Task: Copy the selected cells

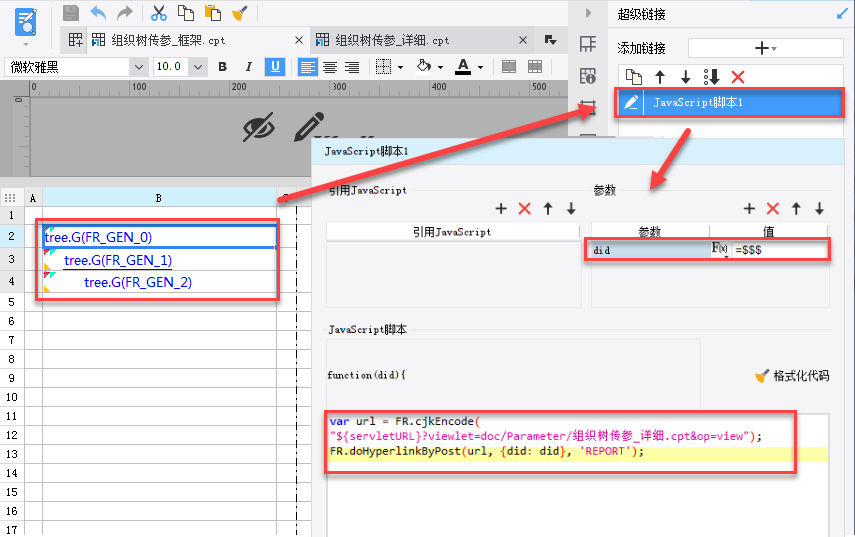Action: (x=186, y=13)
